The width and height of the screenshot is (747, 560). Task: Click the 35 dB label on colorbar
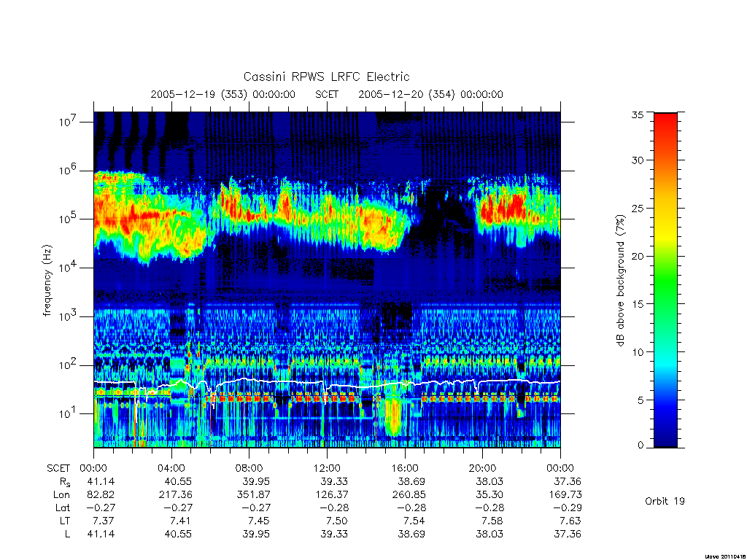[638, 114]
